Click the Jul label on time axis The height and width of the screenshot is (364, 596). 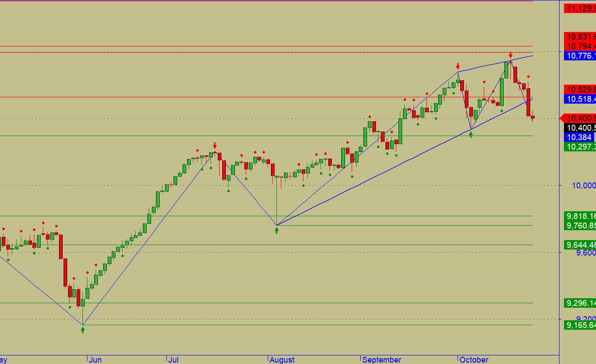click(173, 359)
